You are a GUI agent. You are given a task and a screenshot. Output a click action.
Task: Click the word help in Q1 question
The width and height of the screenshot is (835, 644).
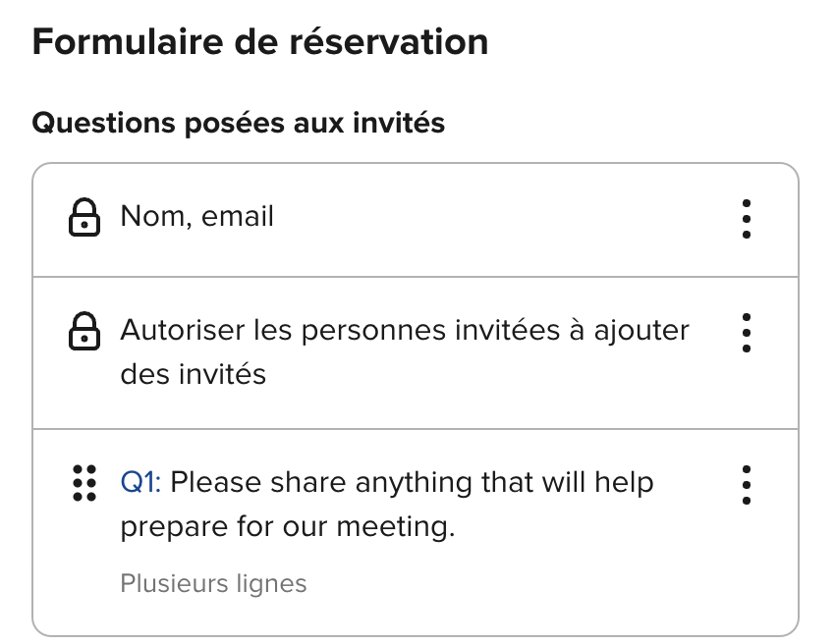[624, 483]
